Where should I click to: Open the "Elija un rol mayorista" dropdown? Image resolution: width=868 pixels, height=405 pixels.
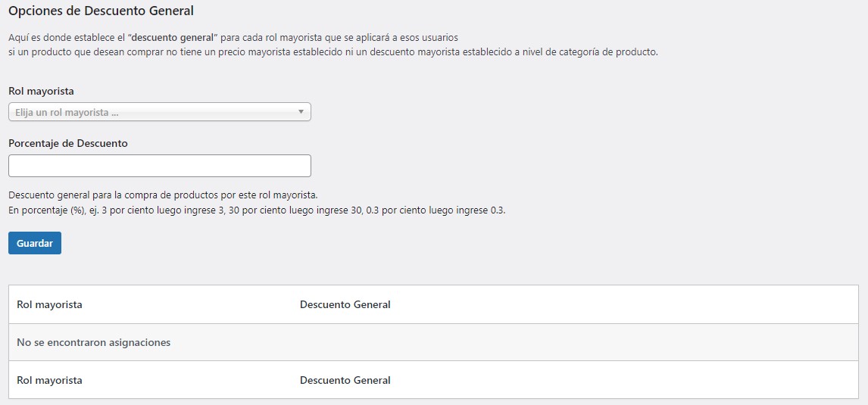[151, 112]
